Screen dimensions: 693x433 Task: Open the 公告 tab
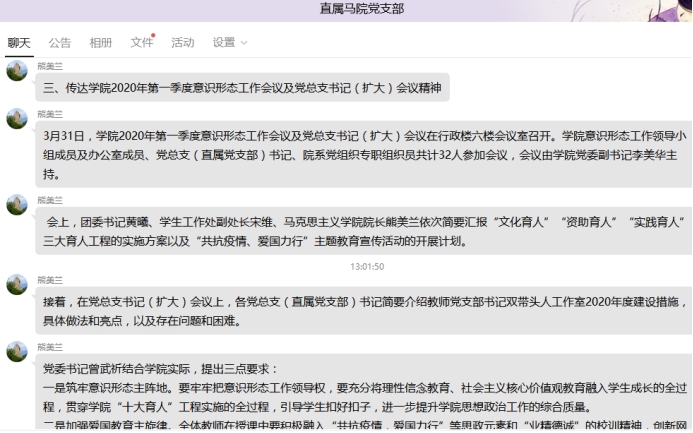[x=60, y=43]
